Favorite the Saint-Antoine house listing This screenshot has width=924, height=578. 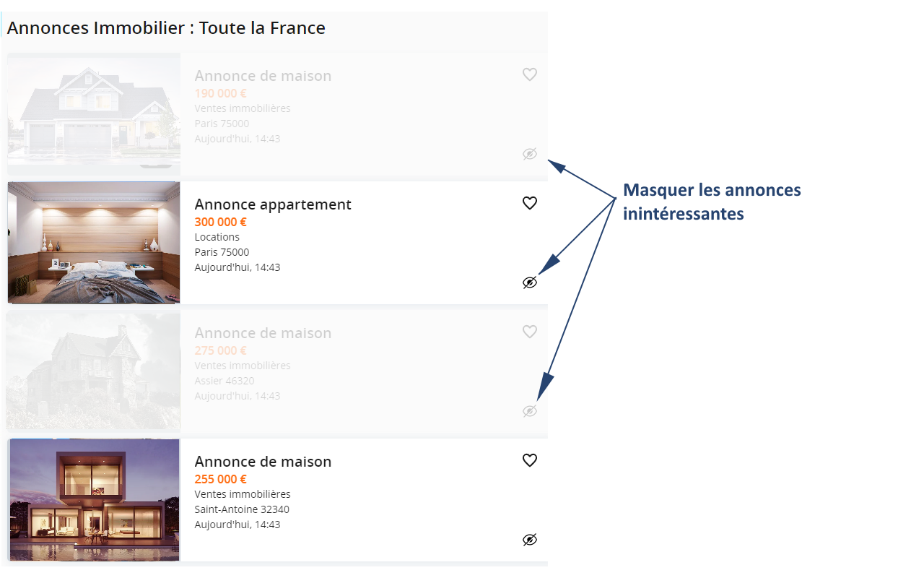point(530,460)
